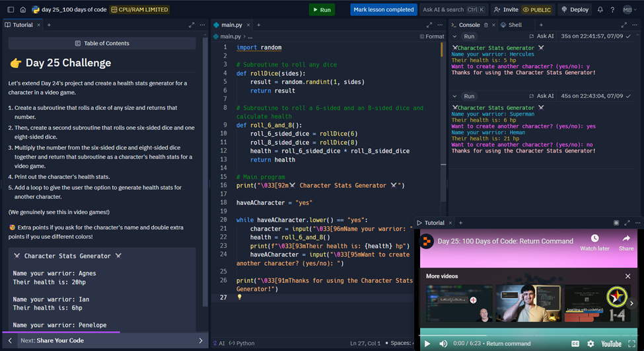The width and height of the screenshot is (644, 351).
Task: Go to the Replit home icon
Action: coord(23,9)
